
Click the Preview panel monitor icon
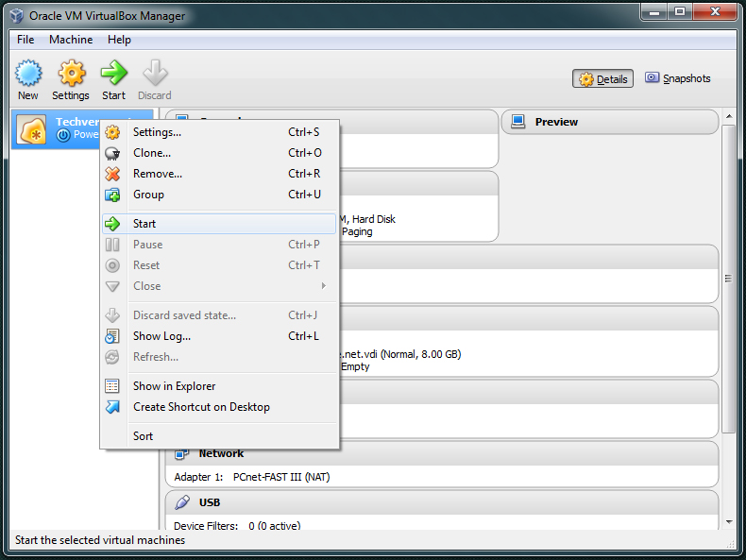[517, 122]
